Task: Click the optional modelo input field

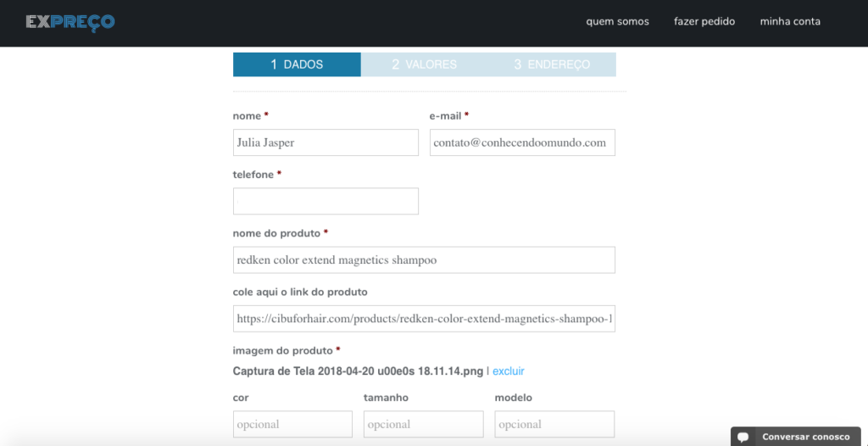Action: point(554,424)
